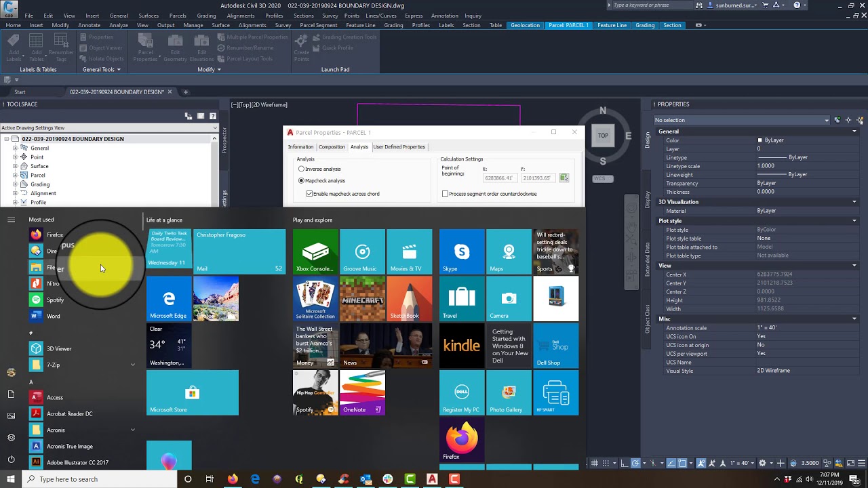Image resolution: width=868 pixels, height=488 pixels.
Task: Open the OneNote tile
Action: point(362,392)
